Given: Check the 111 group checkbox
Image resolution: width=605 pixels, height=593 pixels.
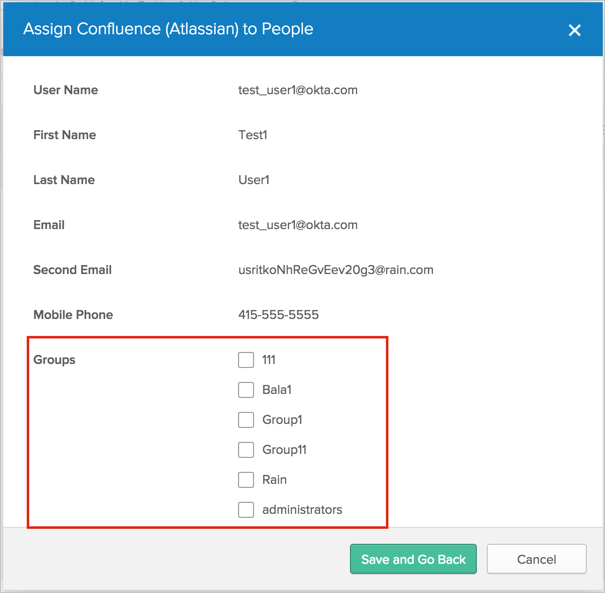Looking at the screenshot, I should click(x=246, y=360).
